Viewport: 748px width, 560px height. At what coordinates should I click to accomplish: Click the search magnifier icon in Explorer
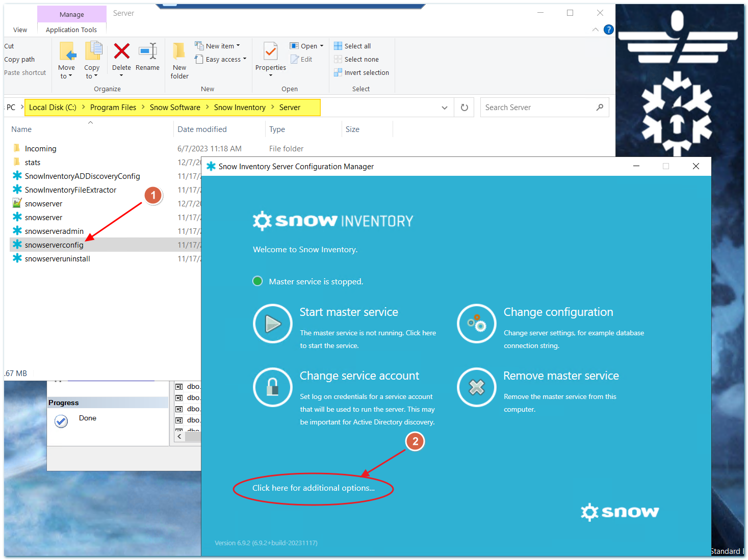(x=600, y=108)
